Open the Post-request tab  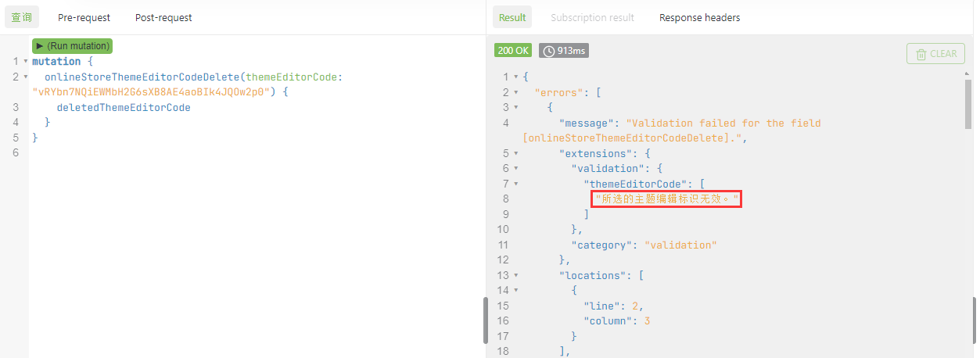(x=163, y=17)
